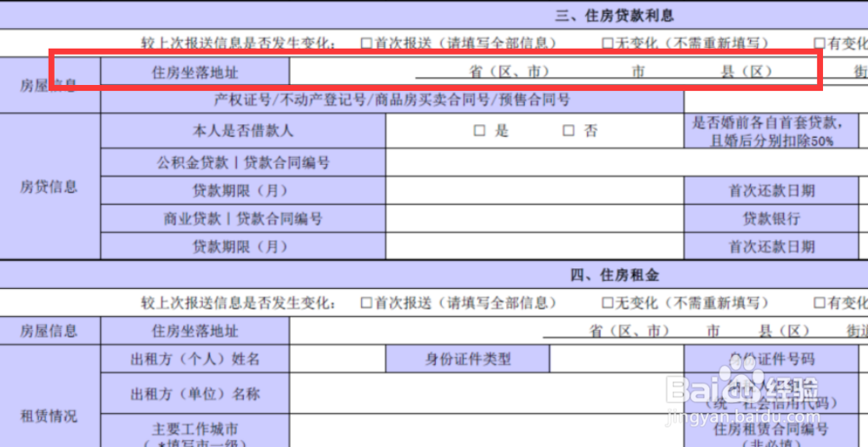Click the address line in 住房租金's 住房坐落地址 row
868x447 pixels.
coord(705,332)
